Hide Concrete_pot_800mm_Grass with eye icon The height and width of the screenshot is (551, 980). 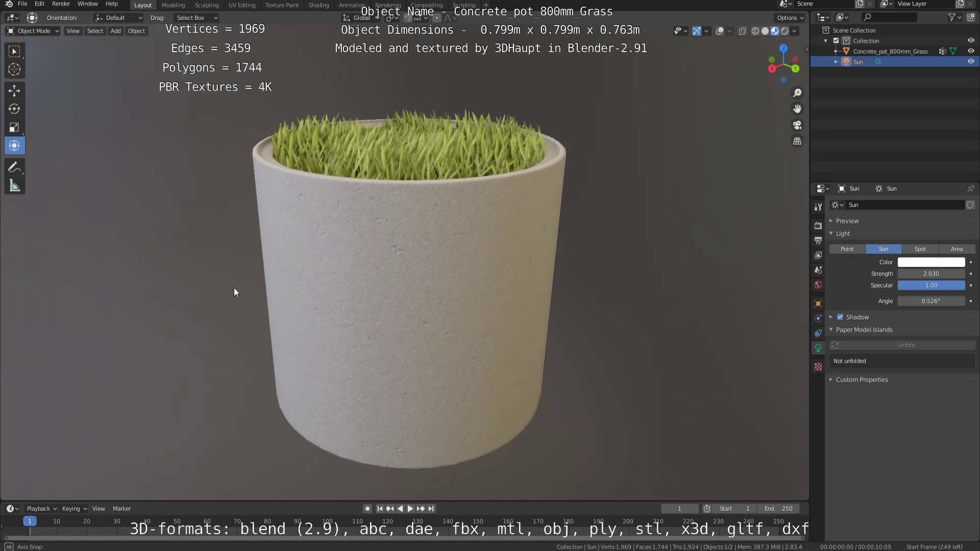click(x=971, y=51)
